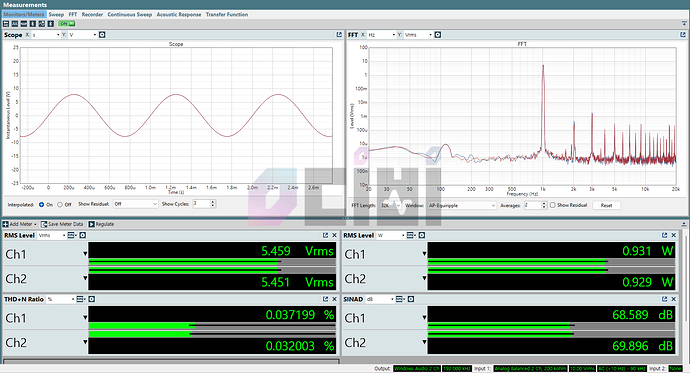
Task: Click the Add Meter plus icon
Action: coord(6,224)
